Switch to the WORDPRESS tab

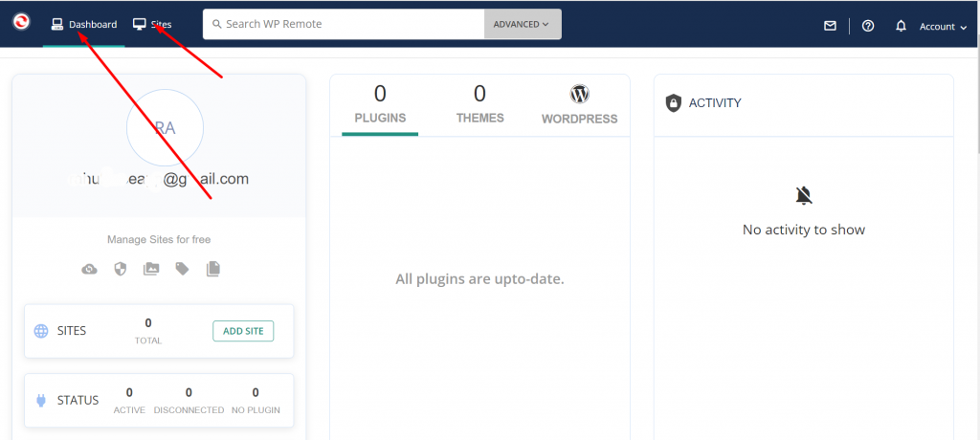coord(579,104)
